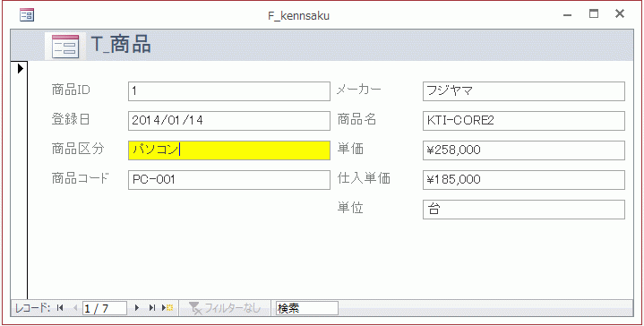The width and height of the screenshot is (644, 326).
Task: Go to first record navigation button
Action: [x=60, y=308]
